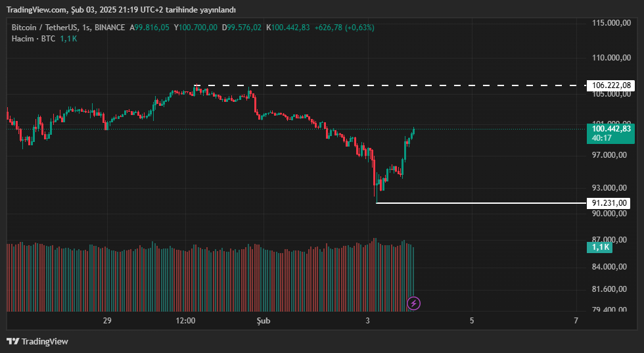This screenshot has width=644, height=353.
Task: Click the volume label 1,1K on the price axis
Action: coord(599,247)
